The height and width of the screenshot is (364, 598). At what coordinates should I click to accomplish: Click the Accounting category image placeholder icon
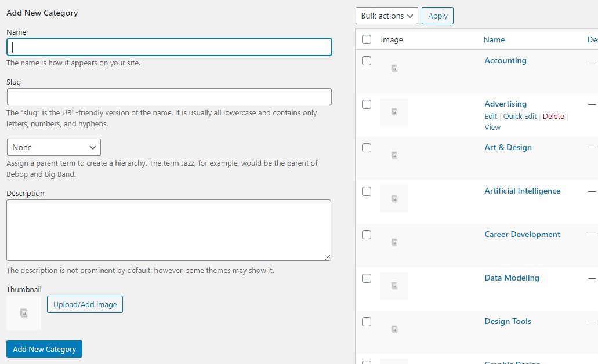tap(394, 68)
